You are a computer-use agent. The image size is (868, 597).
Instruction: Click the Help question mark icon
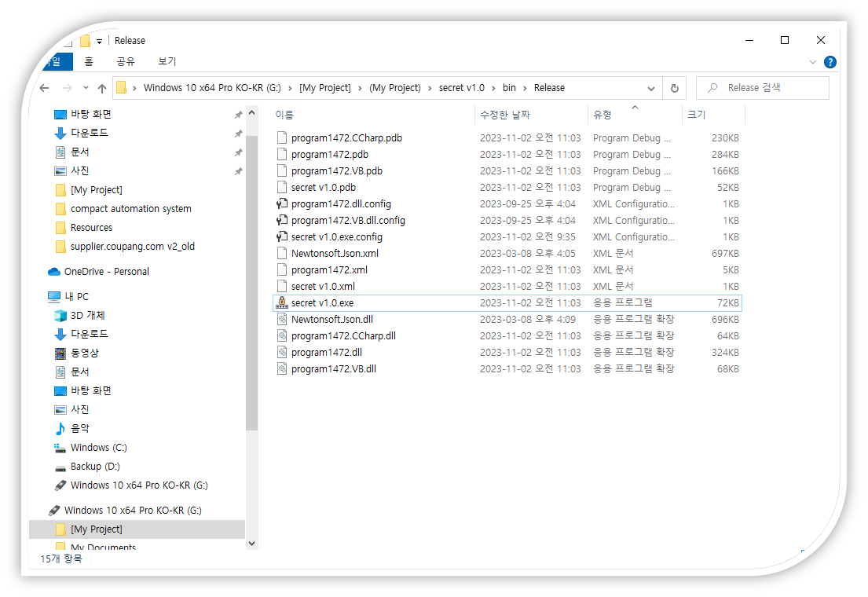coord(830,62)
